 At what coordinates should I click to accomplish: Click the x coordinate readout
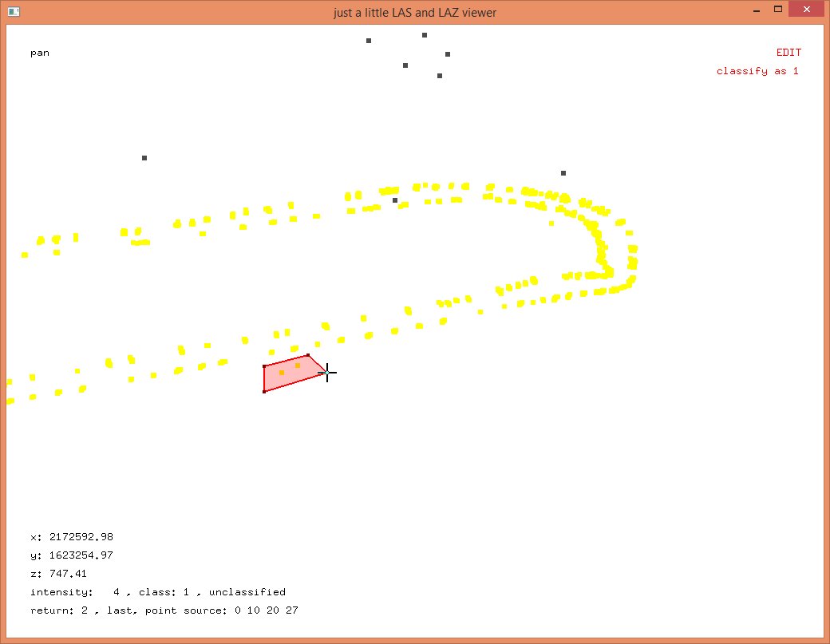pyautogui.click(x=71, y=537)
